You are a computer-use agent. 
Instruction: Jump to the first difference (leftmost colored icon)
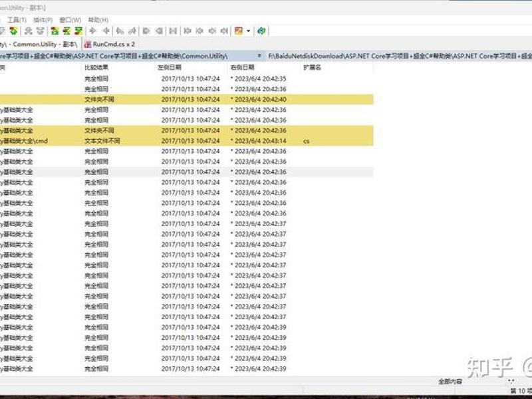(55, 31)
